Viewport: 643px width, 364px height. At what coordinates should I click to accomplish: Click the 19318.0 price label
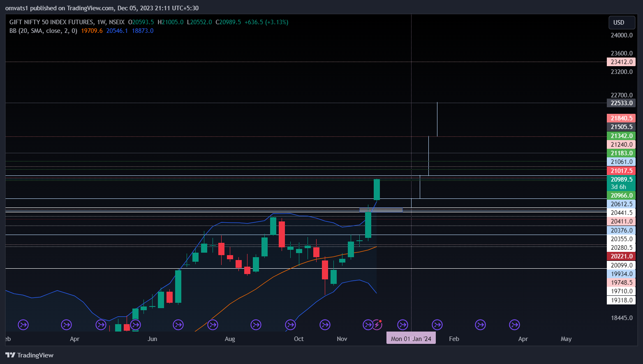tap(621, 300)
